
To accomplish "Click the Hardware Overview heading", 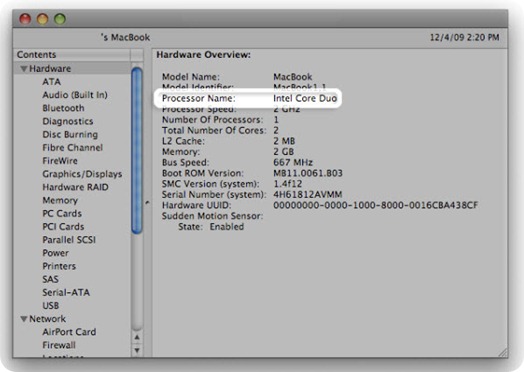I will (204, 55).
